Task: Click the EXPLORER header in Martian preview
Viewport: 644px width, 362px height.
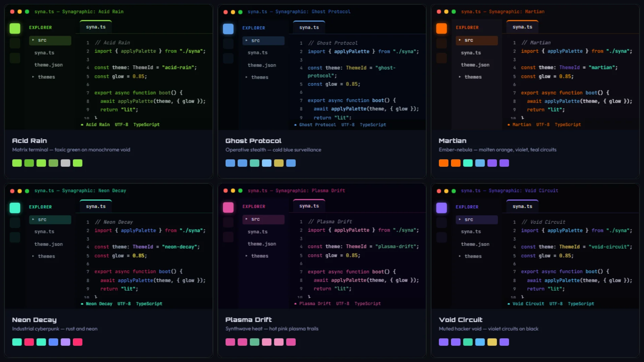Action: pos(467,27)
